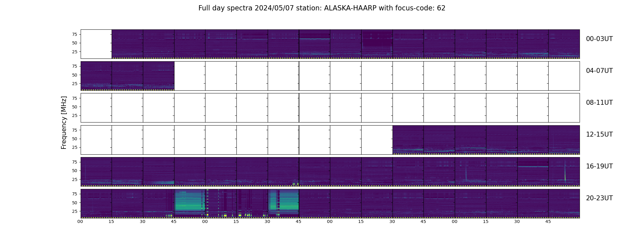Select the "04-07UT" row label
Image resolution: width=644 pixels, height=245 pixels.
599,71
